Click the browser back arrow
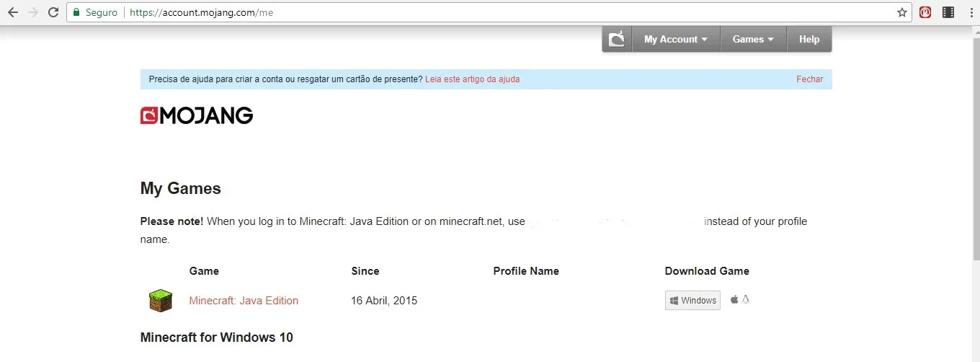980x362 pixels. [13, 12]
